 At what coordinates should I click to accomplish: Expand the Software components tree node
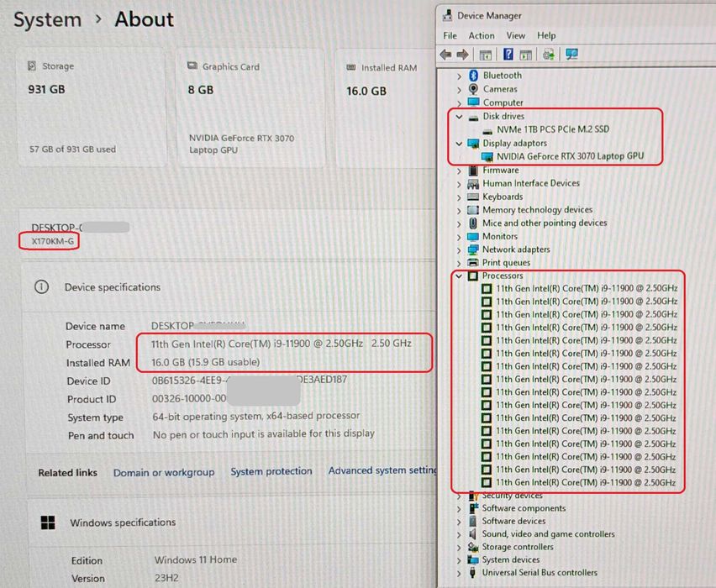click(459, 508)
